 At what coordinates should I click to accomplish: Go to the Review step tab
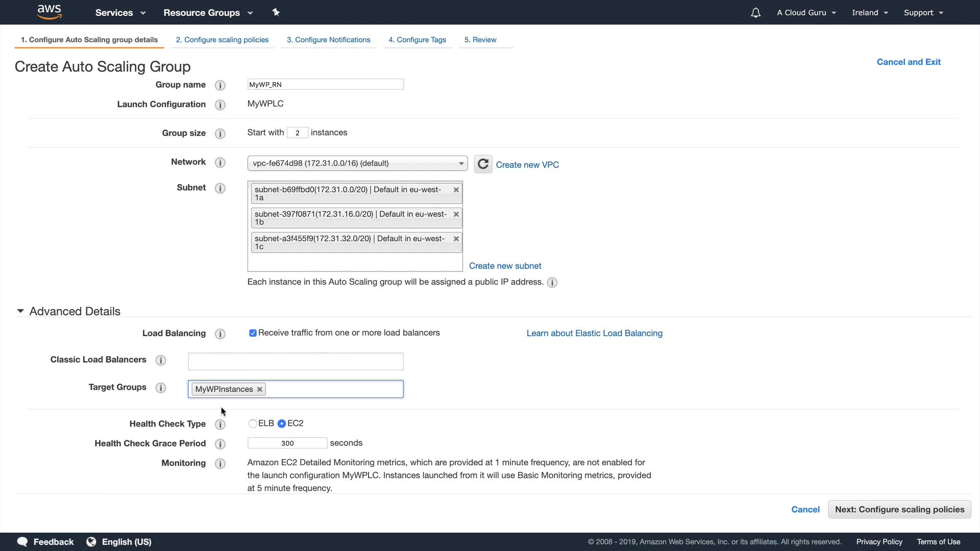pyautogui.click(x=480, y=40)
